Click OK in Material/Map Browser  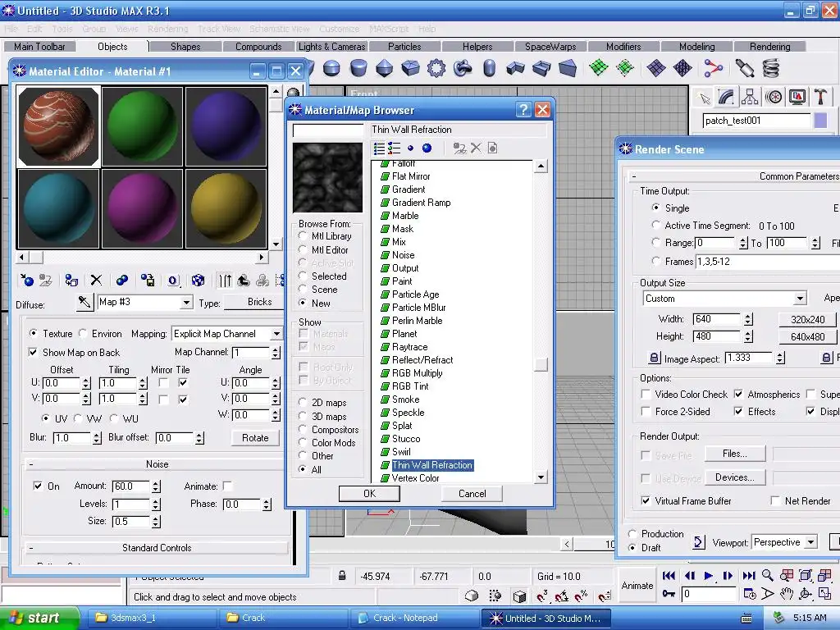pos(369,493)
